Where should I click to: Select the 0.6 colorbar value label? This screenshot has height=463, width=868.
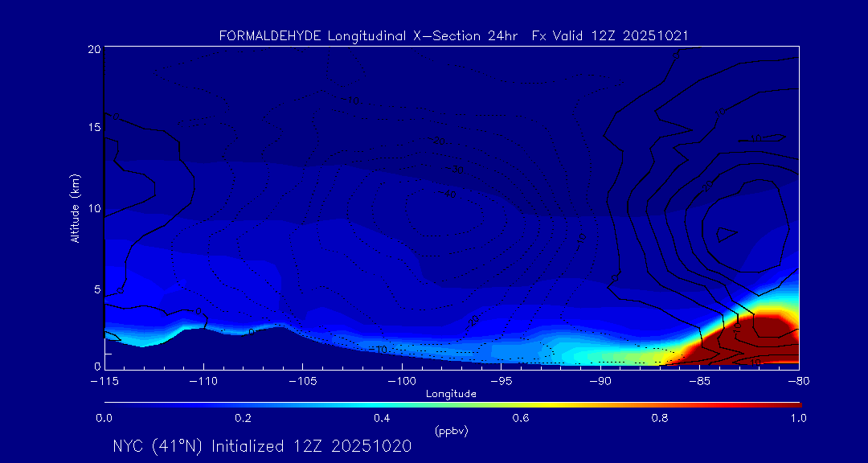pos(521,418)
